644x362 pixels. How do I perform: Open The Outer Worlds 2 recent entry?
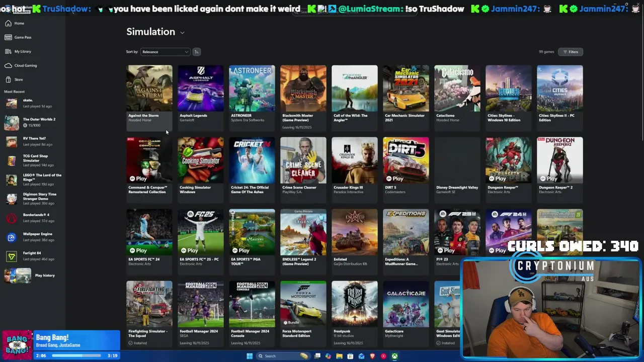click(x=33, y=122)
